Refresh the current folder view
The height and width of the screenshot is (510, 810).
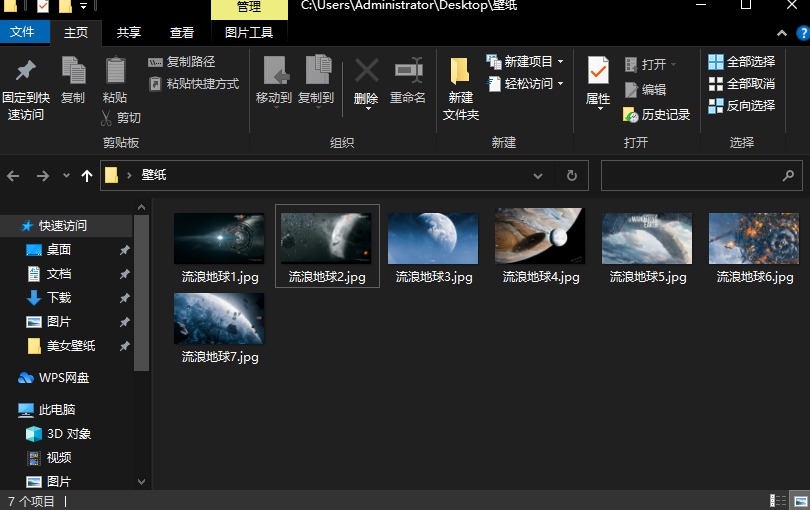coord(571,176)
